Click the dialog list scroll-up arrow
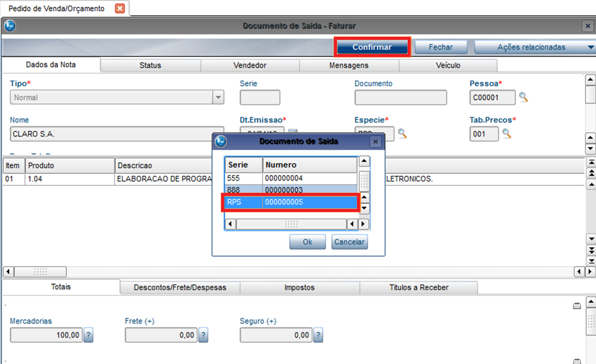 click(x=364, y=161)
